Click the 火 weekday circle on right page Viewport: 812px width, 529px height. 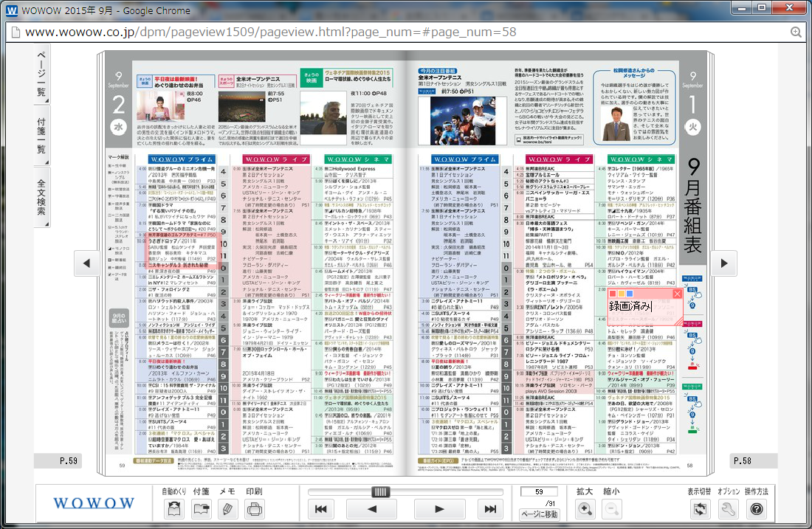(x=693, y=127)
